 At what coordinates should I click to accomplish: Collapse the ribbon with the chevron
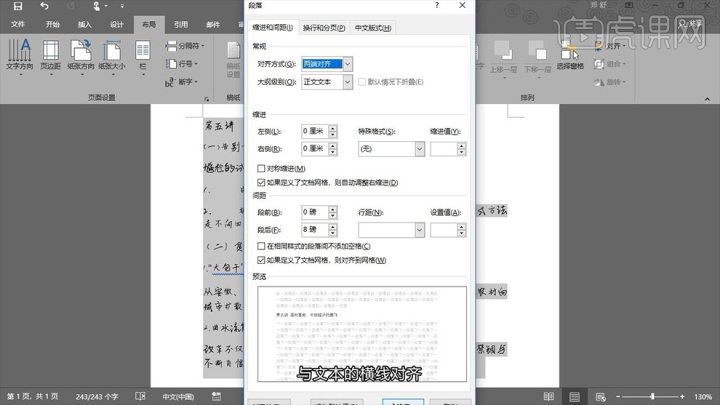tap(707, 99)
